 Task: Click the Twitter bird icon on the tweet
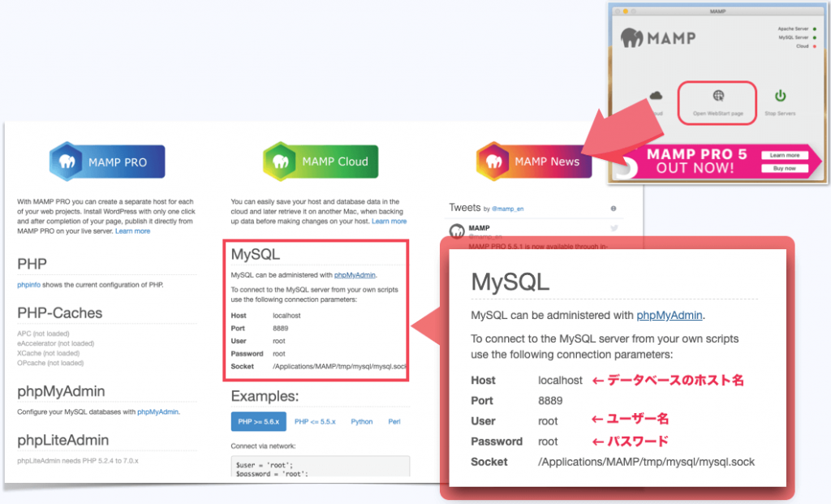pos(614,228)
